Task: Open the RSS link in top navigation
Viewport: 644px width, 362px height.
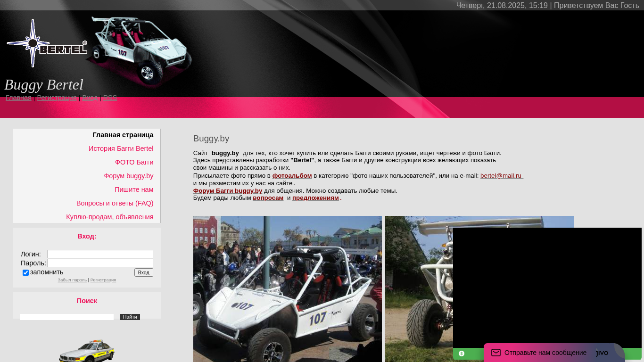Action: click(110, 98)
